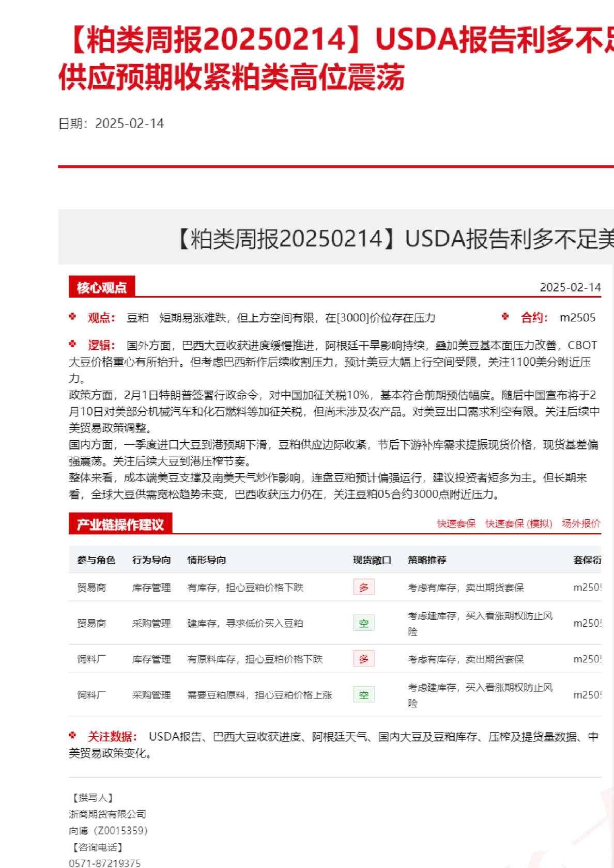The image size is (614, 868).
Task: Click the 空 badge in 贸易商 采购管理 row
Action: click(x=364, y=623)
